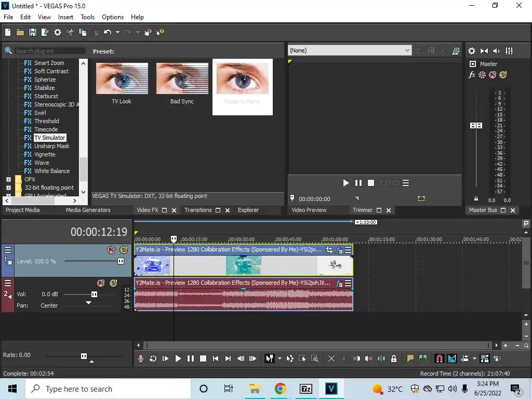Click the Insert Marker icon

point(410,358)
